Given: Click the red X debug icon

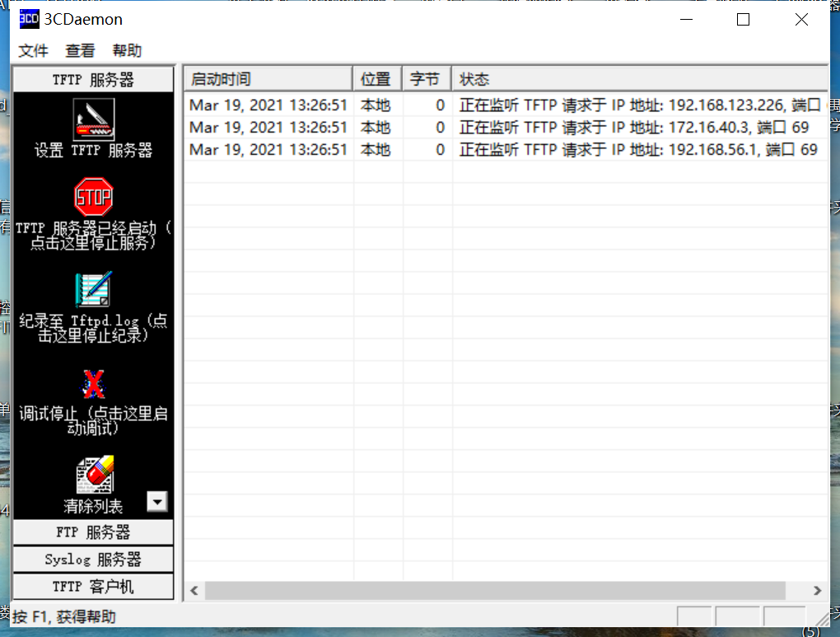Looking at the screenshot, I should (94, 384).
